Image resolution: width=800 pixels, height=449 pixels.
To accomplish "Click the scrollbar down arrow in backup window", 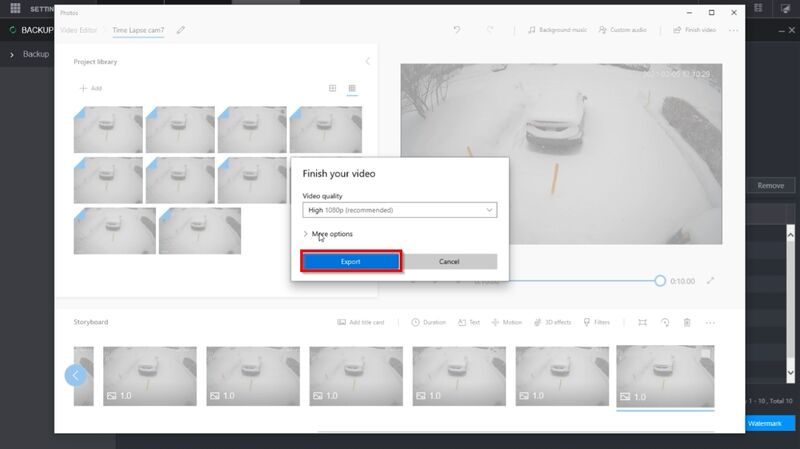I will click(x=790, y=373).
